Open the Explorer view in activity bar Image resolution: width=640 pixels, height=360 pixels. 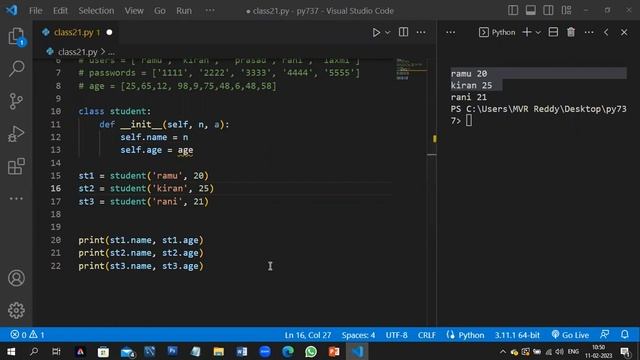coord(16,37)
